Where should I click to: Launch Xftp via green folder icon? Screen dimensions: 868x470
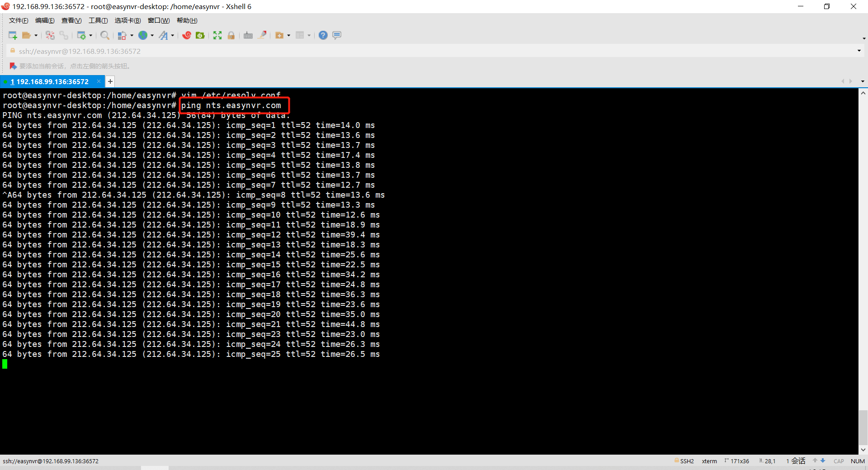click(200, 35)
